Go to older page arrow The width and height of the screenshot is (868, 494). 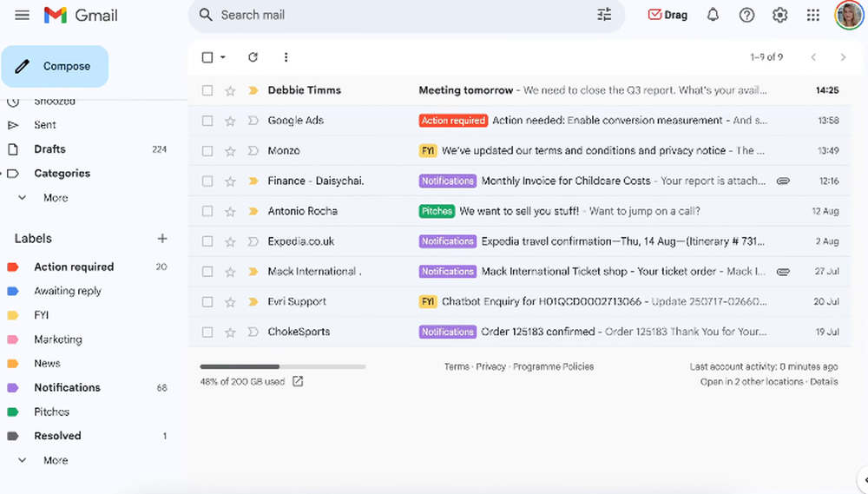[843, 57]
